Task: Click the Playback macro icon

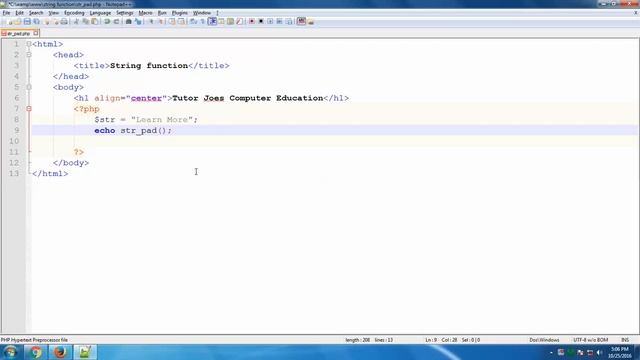Action: (x=270, y=21)
